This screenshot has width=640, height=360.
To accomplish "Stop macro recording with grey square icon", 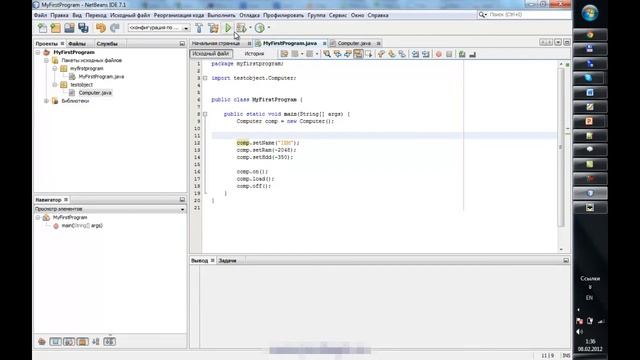I will pos(449,54).
